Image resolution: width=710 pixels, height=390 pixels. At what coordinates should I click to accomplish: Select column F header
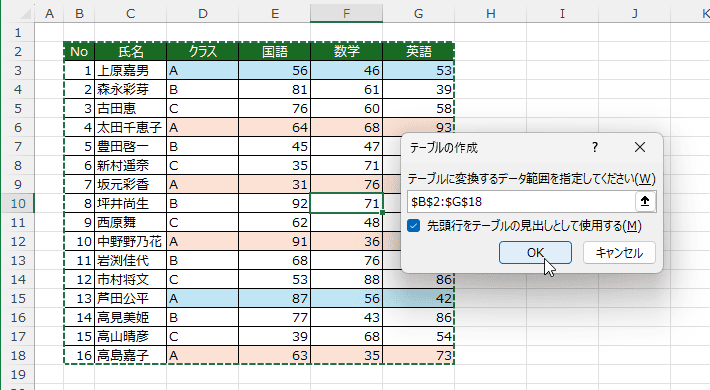[346, 14]
